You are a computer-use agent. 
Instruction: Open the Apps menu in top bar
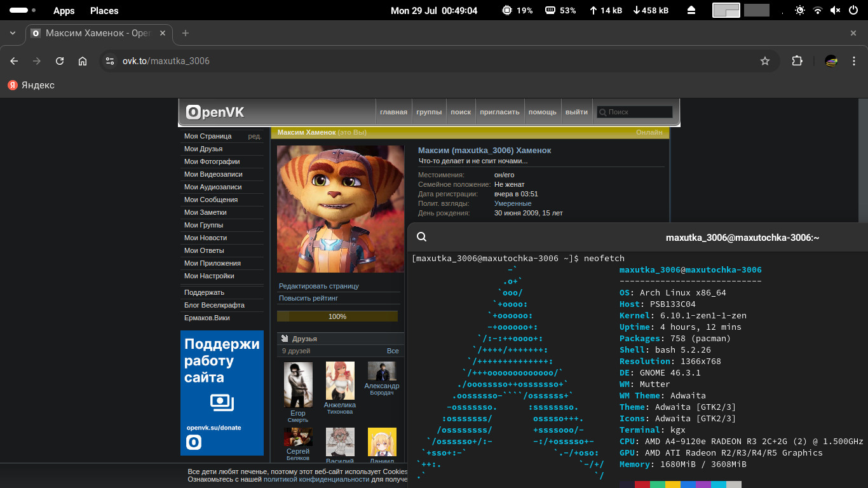[x=64, y=10]
